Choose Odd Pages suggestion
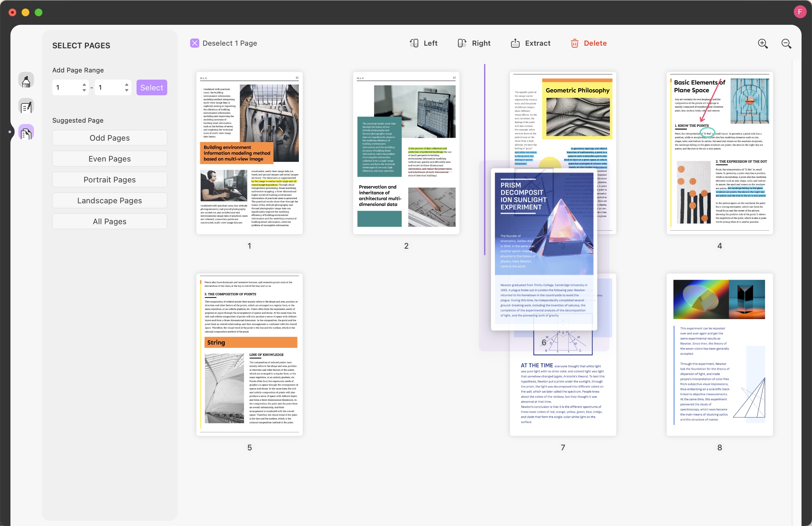Image resolution: width=812 pixels, height=526 pixels. (x=109, y=138)
